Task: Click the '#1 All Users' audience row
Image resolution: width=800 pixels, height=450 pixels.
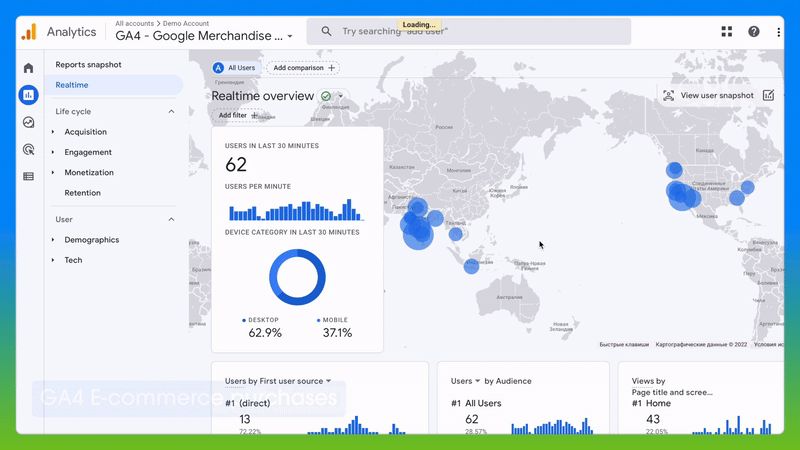Action: click(x=476, y=403)
